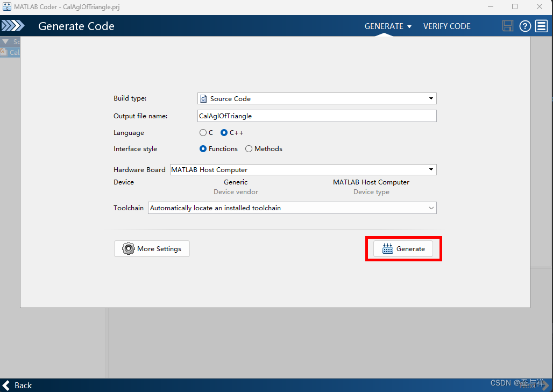Viewport: 553px width, 392px height.
Task: Click the gear icon in More Settings
Action: click(129, 248)
